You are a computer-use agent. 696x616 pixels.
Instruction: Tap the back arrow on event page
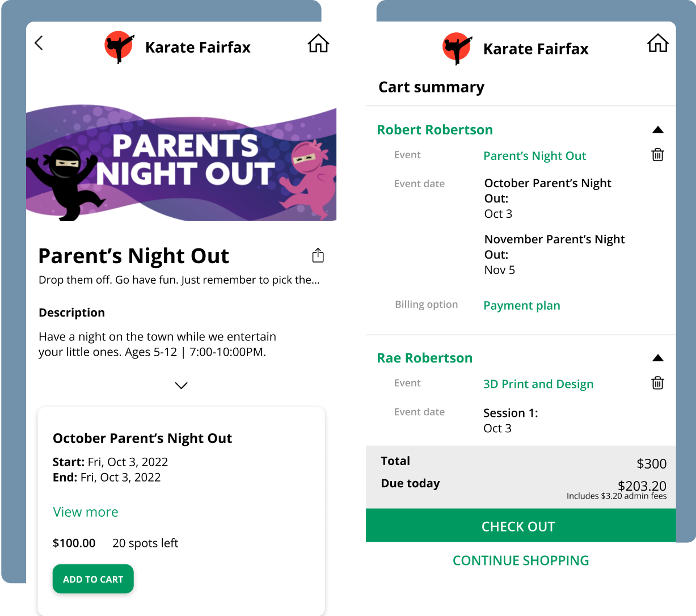coord(39,43)
